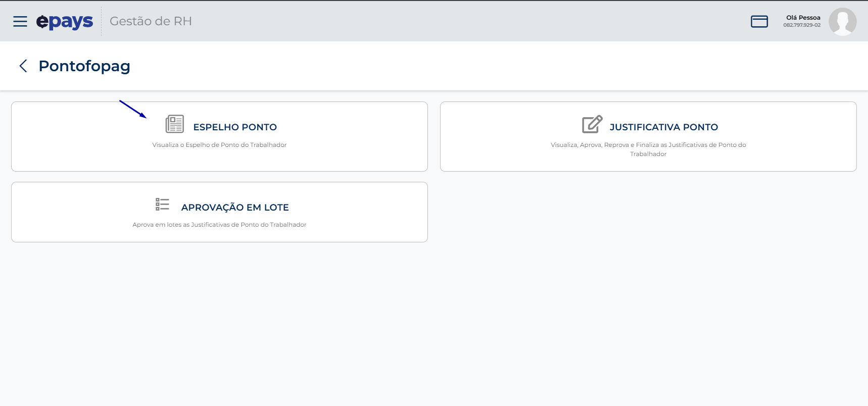This screenshot has width=868, height=406.
Task: Click the Espelho Ponto newspaper icon
Action: [175, 124]
